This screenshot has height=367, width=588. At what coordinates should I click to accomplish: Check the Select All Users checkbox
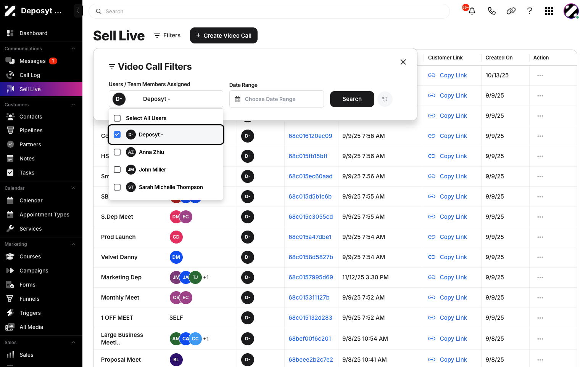point(117,118)
